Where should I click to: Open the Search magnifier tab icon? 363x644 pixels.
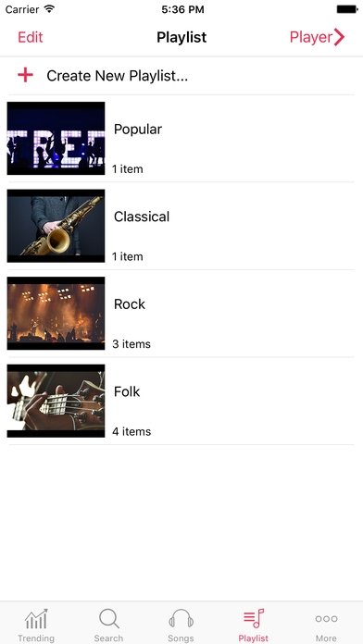pyautogui.click(x=109, y=618)
